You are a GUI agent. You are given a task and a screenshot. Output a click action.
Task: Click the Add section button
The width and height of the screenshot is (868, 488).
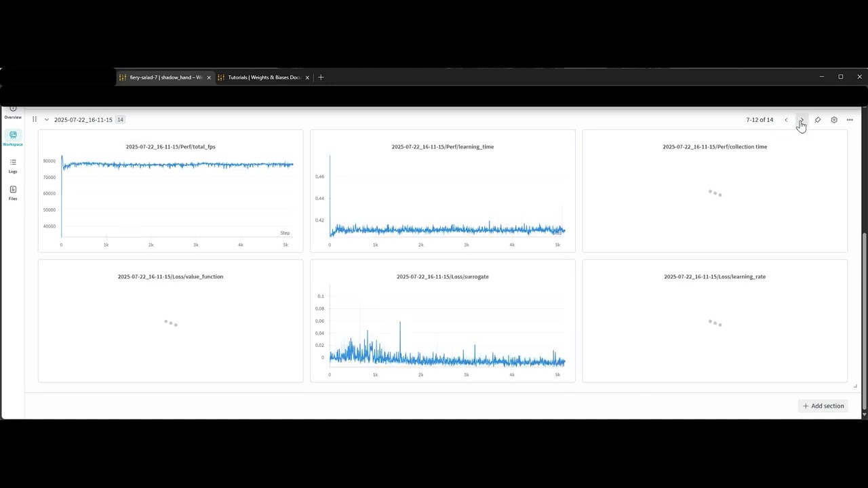[823, 406]
